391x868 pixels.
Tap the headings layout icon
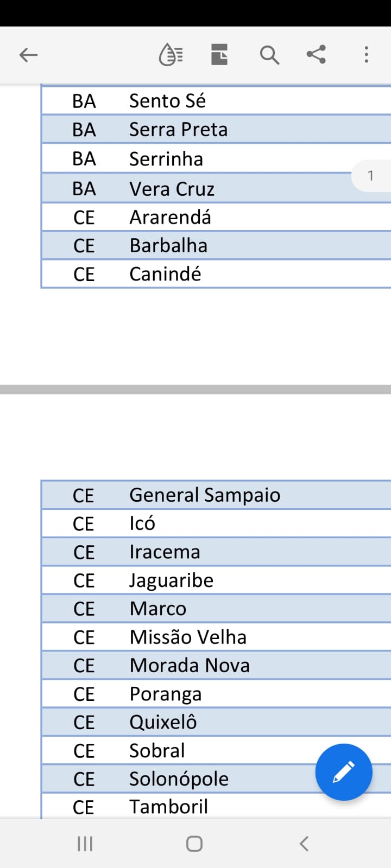pos(219,55)
